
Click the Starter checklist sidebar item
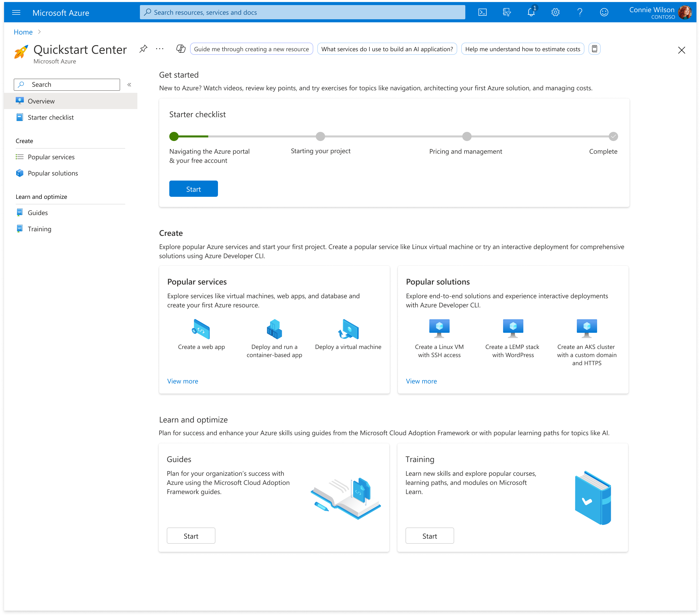pos(51,117)
